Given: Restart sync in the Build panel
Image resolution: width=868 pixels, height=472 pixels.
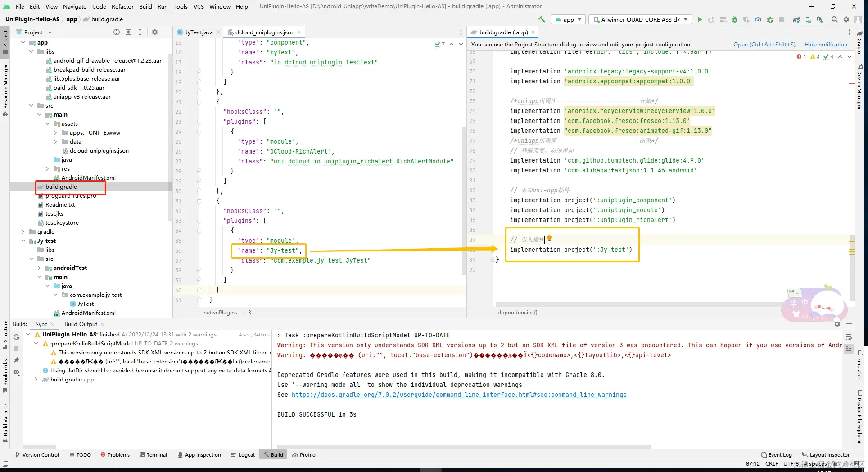Looking at the screenshot, I should [x=16, y=337].
